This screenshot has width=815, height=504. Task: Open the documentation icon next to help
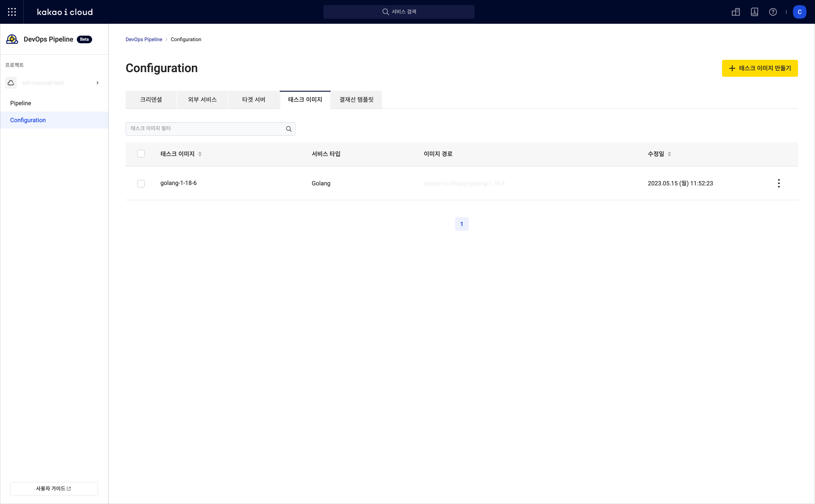pos(754,12)
